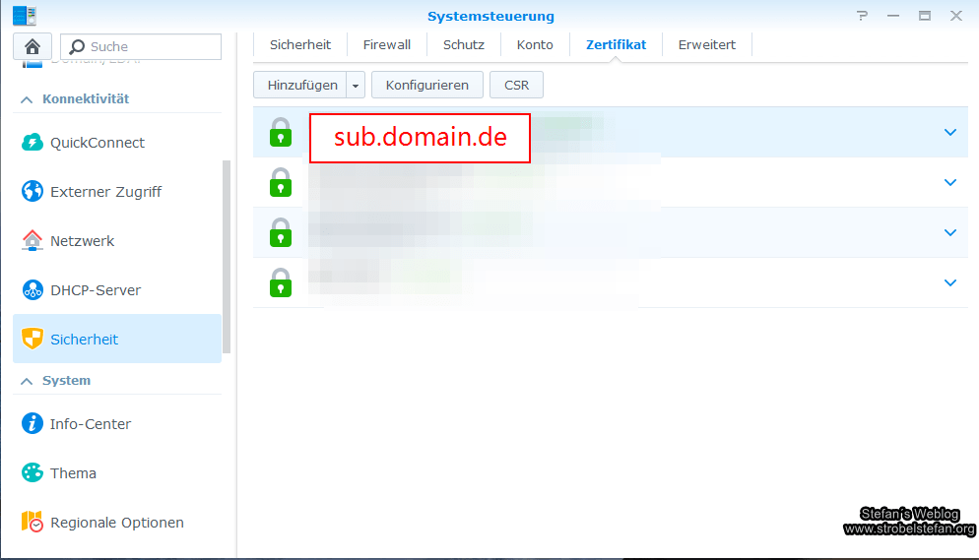Open Regionale Optionen icon
979x560 pixels.
click(x=32, y=522)
